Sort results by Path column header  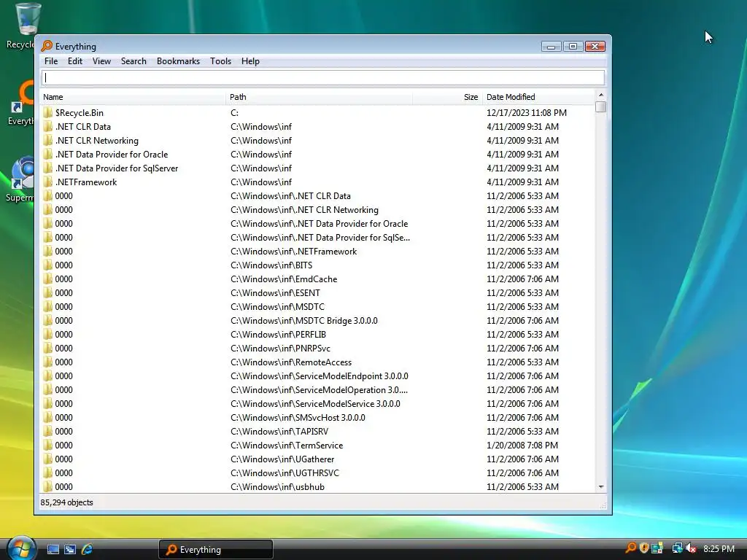pos(318,97)
